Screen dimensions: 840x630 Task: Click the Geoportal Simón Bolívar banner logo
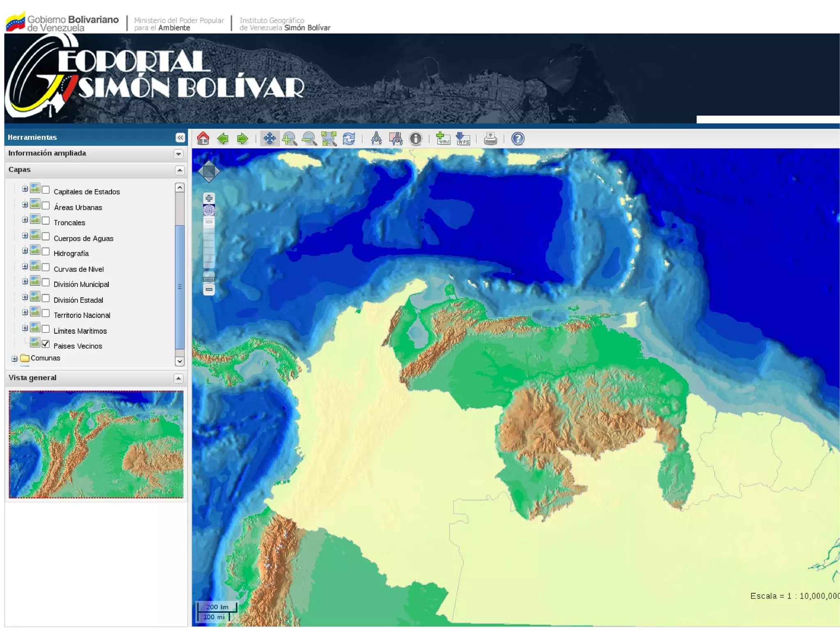(155, 77)
